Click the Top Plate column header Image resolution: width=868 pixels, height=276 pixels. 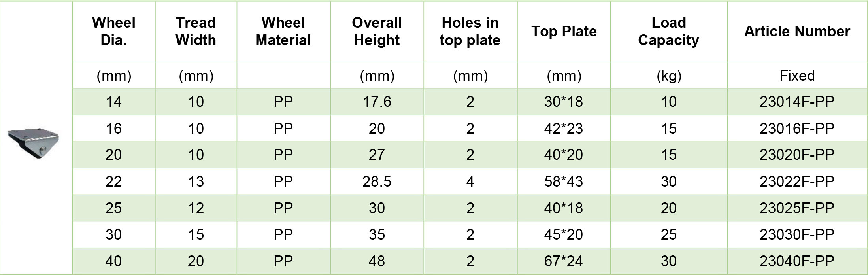(564, 31)
